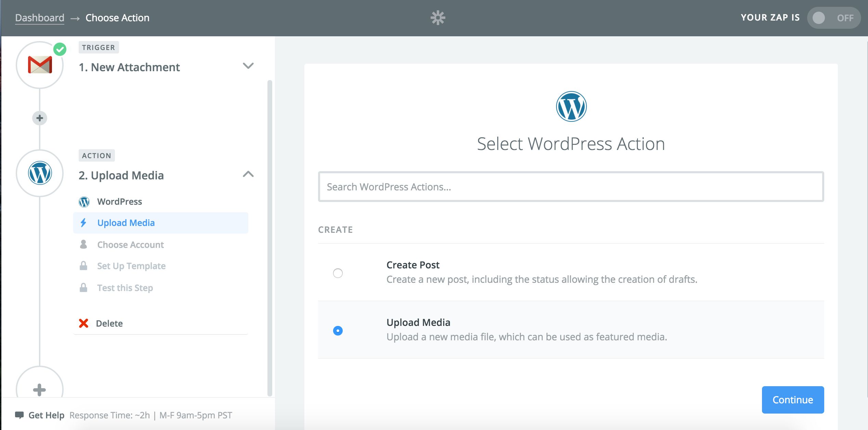Viewport: 868px width, 430px height.
Task: Click the small WordPress logo in sidebar
Action: (84, 202)
